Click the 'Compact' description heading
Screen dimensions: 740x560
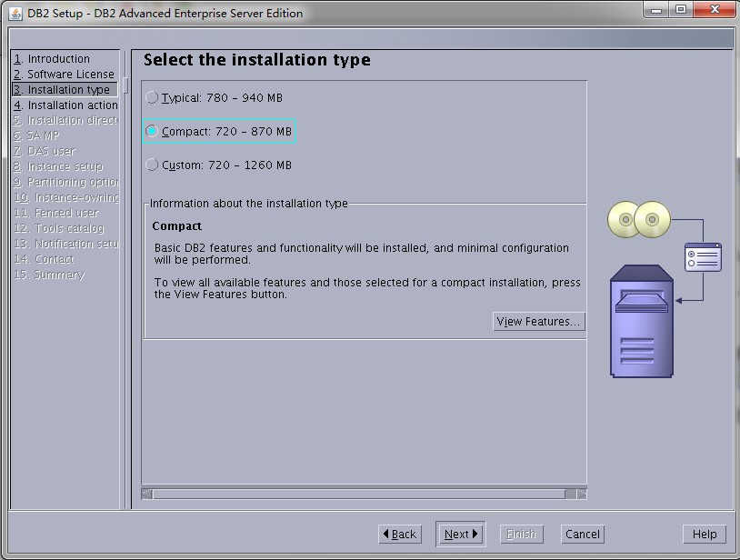click(x=176, y=226)
